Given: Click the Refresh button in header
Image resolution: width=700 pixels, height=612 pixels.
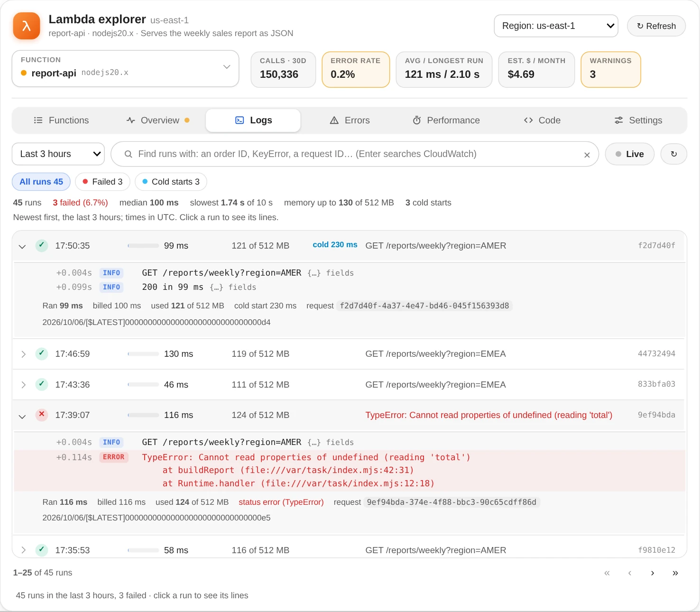Looking at the screenshot, I should click(x=656, y=26).
